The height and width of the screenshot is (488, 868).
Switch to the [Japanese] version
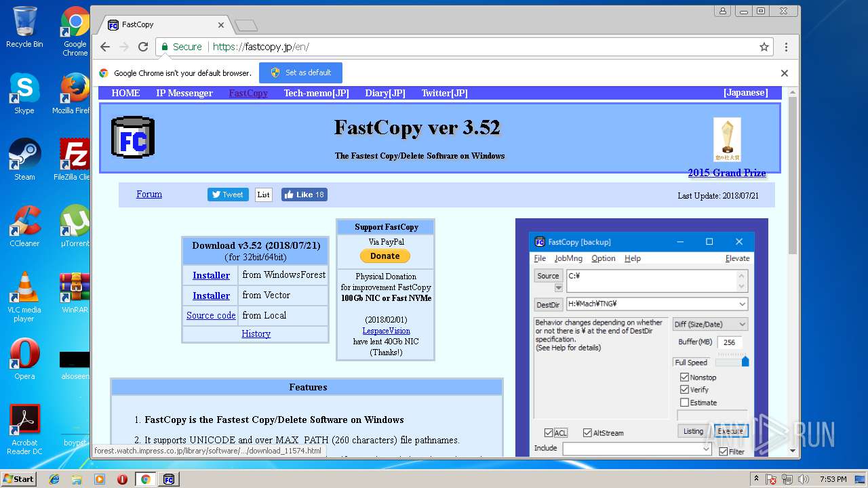745,93
